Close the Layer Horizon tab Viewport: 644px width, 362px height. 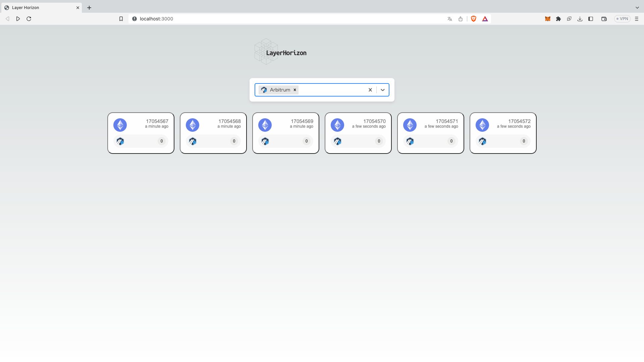78,7
